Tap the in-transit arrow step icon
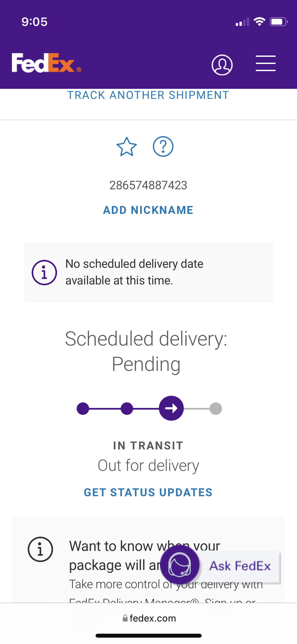297x644 pixels. click(x=171, y=408)
